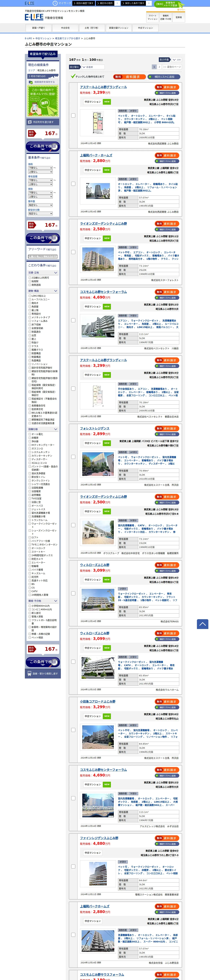The width and height of the screenshot is (210, 980).
Task: Check the 始発駅 checkbox
Action: 30,281
